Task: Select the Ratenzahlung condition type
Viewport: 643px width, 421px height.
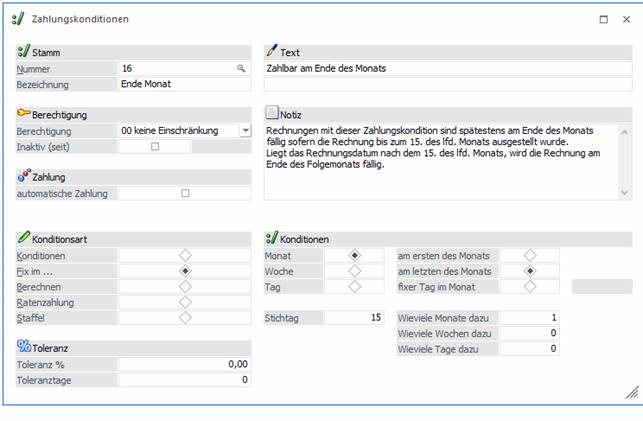Action: pos(185,302)
